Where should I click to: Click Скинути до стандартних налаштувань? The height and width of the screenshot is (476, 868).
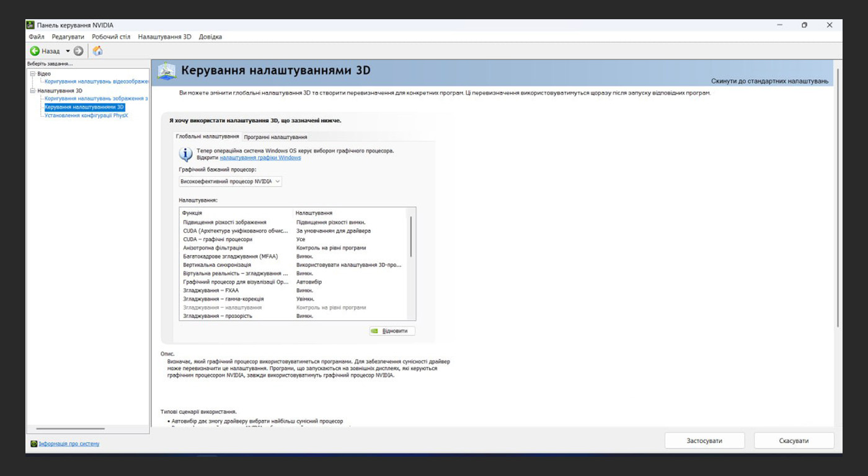coord(769,81)
